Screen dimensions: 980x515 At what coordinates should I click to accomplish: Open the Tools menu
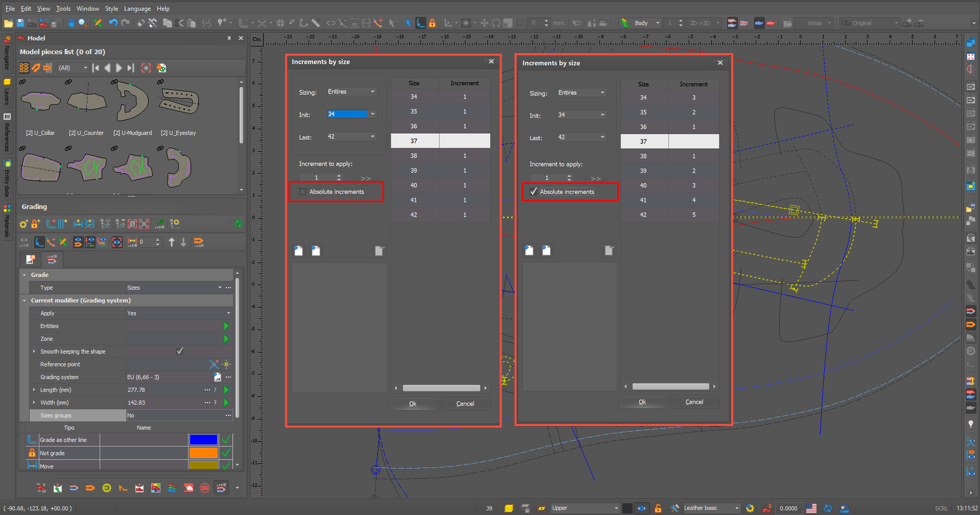pyautogui.click(x=63, y=9)
